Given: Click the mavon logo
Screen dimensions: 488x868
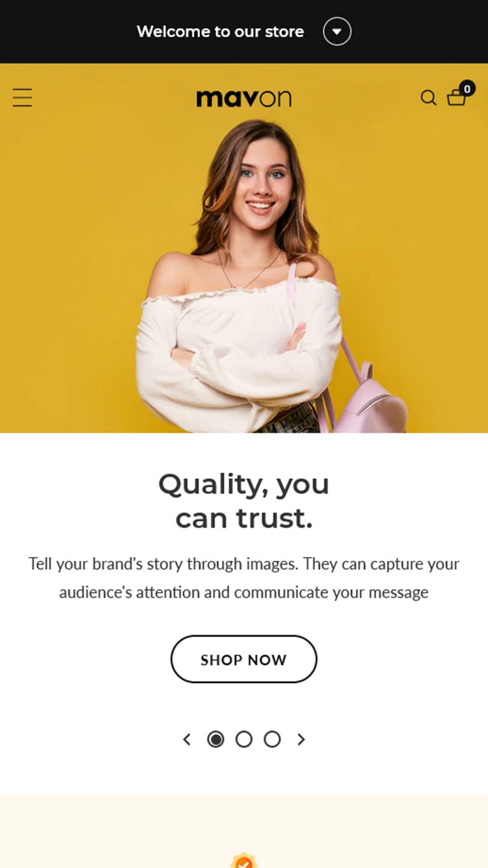Looking at the screenshot, I should click(x=244, y=98).
